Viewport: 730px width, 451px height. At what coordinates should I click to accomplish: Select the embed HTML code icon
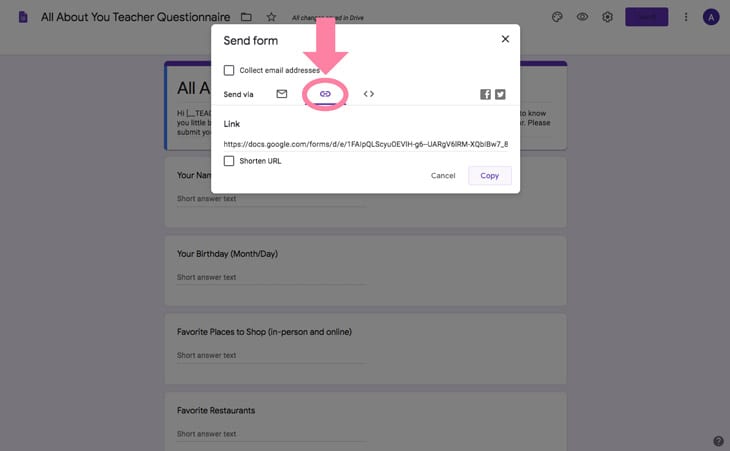369,94
